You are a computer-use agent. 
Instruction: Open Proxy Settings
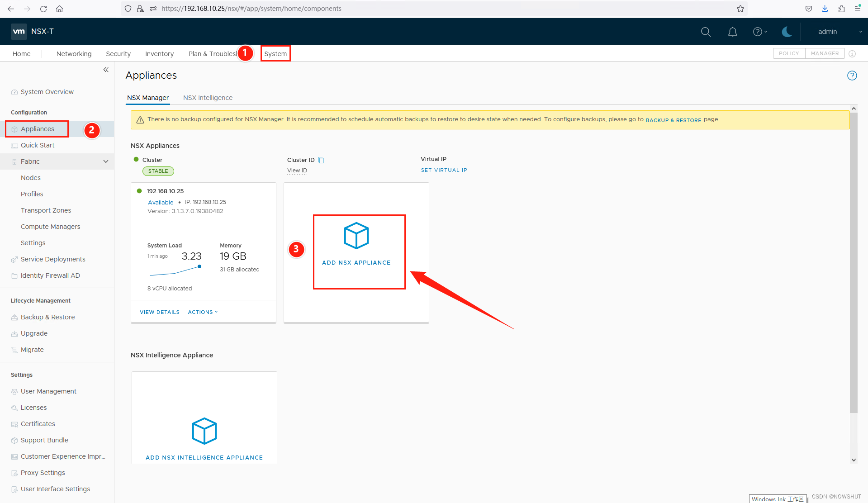tap(43, 473)
